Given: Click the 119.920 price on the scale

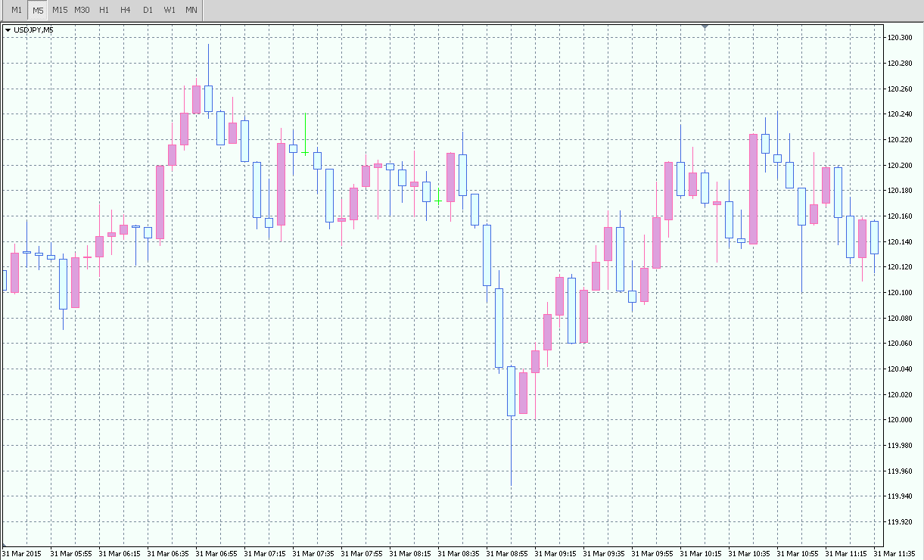Looking at the screenshot, I should pyautogui.click(x=901, y=522).
